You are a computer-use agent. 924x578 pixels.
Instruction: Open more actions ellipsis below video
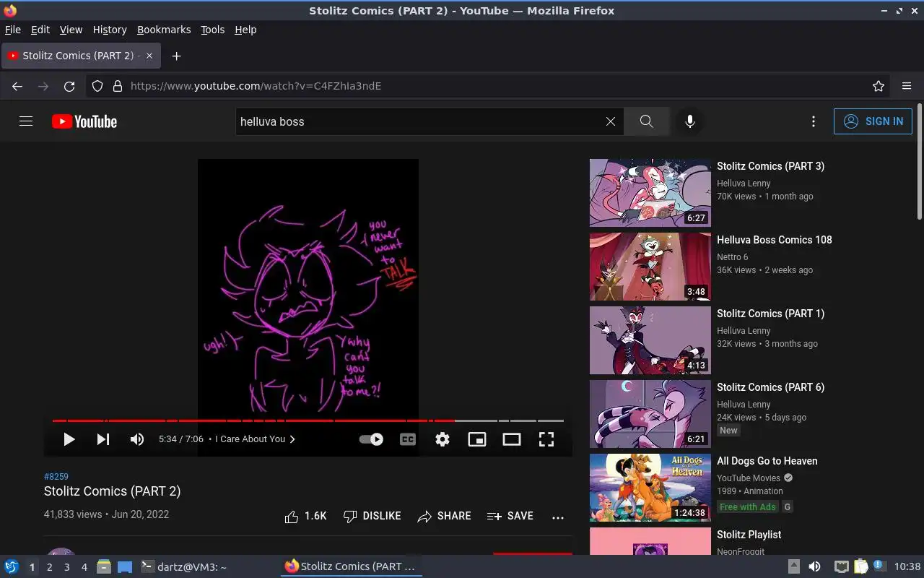click(x=558, y=517)
